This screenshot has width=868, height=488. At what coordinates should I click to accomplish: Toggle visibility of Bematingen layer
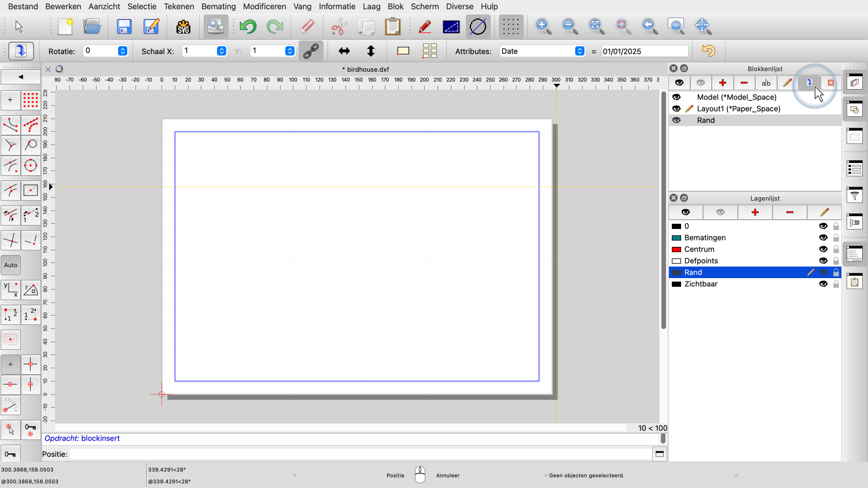pyautogui.click(x=823, y=238)
